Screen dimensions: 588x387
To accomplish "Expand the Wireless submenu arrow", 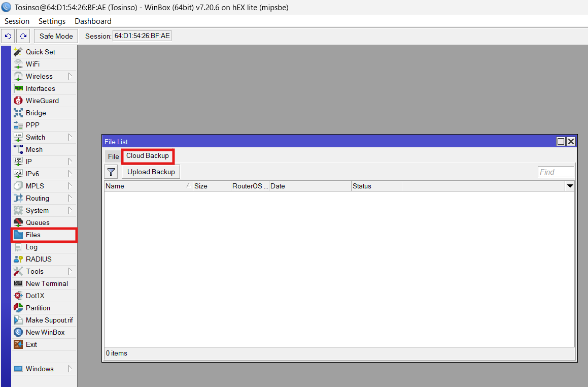I will 70,76.
